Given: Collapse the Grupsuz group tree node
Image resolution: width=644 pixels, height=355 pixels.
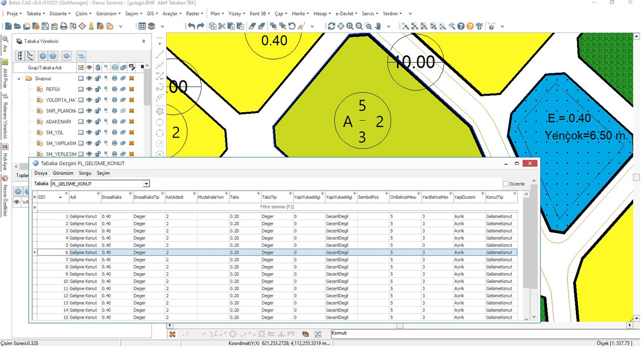Looking at the screenshot, I should pos(19,78).
